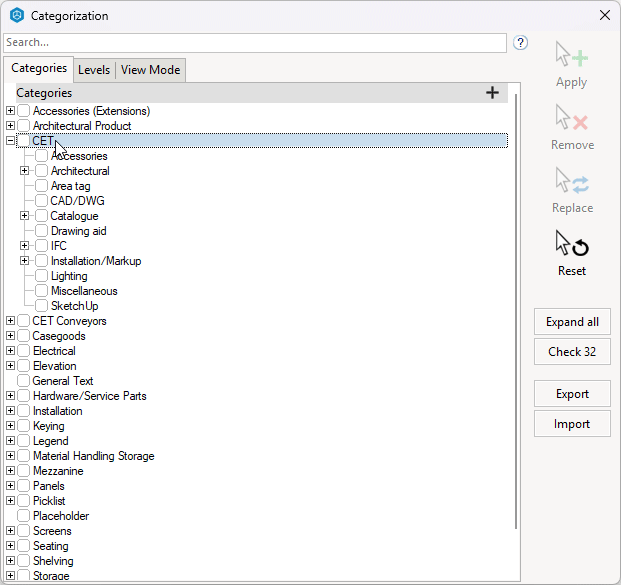Expand Accessories (Extensions) category
The width and height of the screenshot is (621, 585).
10,111
